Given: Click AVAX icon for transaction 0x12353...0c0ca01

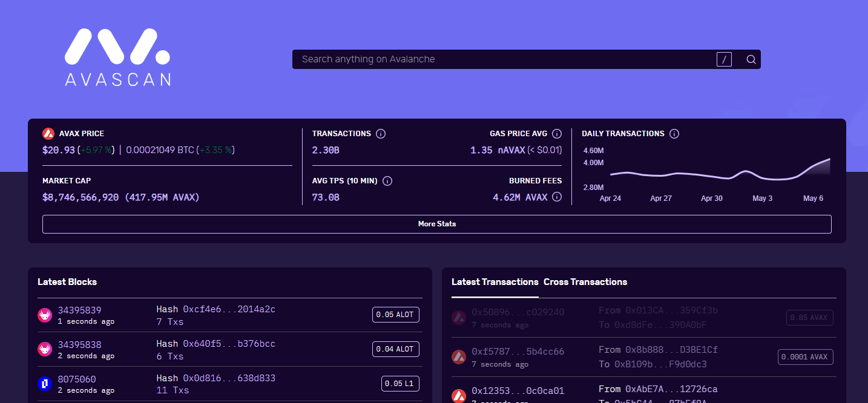Looking at the screenshot, I should point(459,396).
